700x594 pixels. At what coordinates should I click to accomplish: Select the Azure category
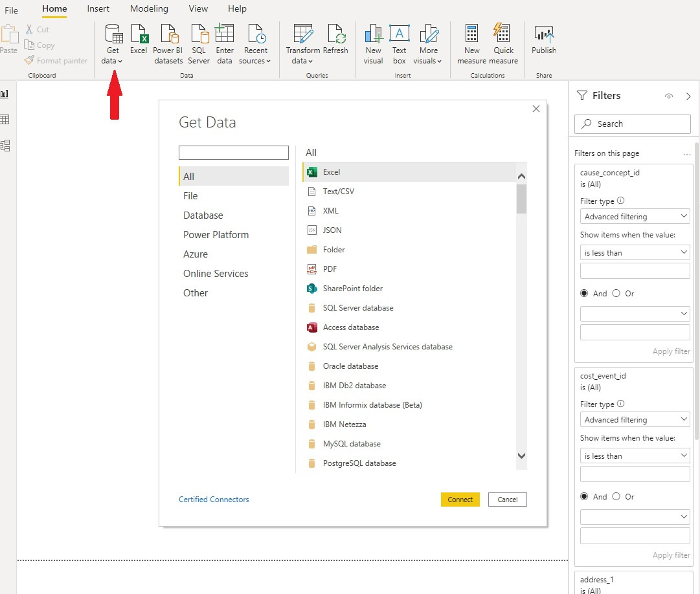coord(234,254)
